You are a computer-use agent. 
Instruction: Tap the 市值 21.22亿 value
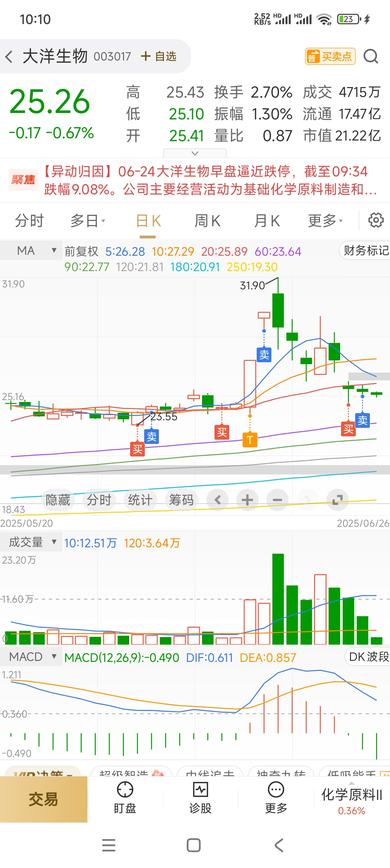point(358,136)
